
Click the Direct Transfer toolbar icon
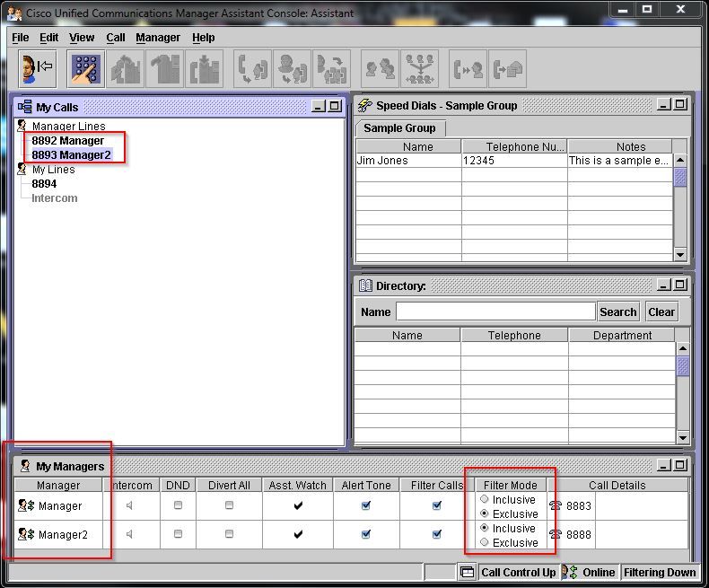pos(331,69)
